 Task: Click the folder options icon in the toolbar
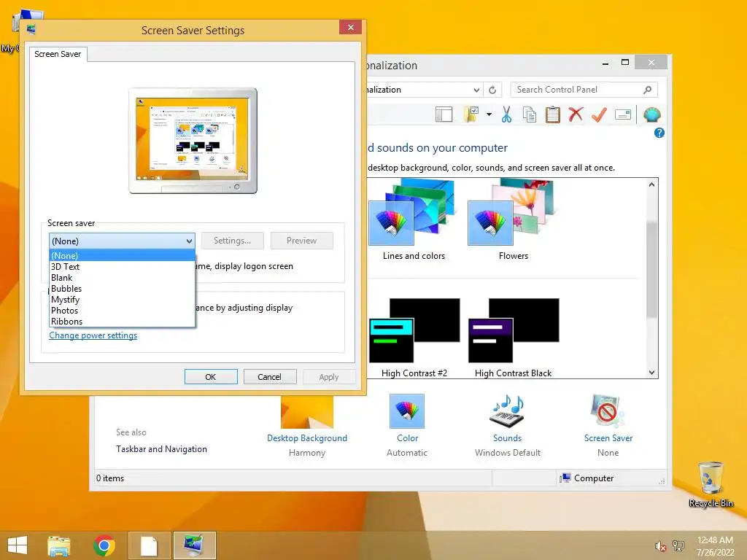[471, 114]
